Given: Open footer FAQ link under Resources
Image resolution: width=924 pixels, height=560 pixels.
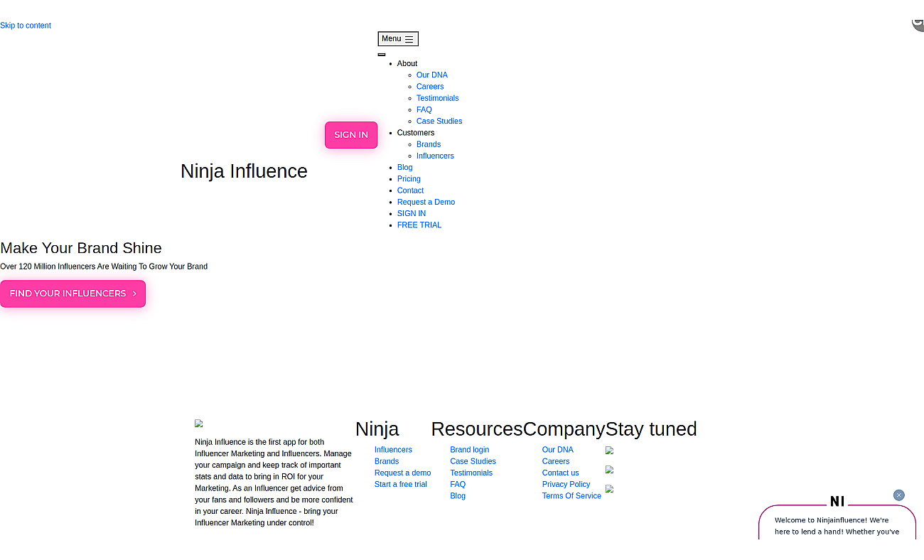Looking at the screenshot, I should 458,485.
